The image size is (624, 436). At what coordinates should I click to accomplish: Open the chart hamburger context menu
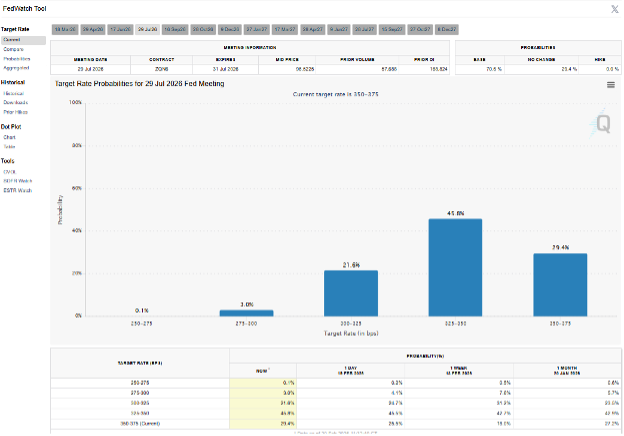coord(610,85)
